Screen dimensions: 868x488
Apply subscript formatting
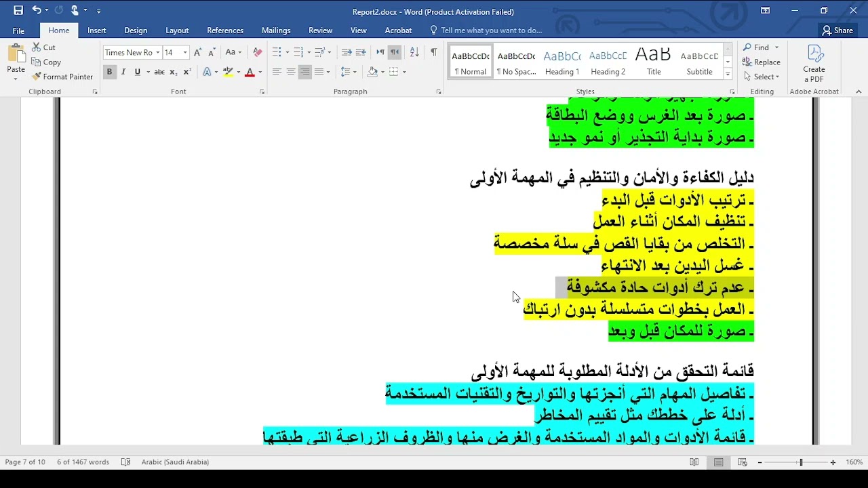click(x=174, y=72)
